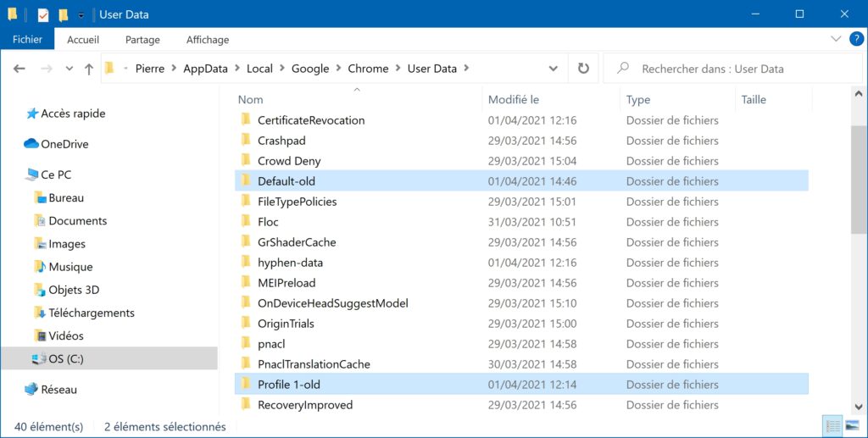The height and width of the screenshot is (438, 868).
Task: Switch to details view icon in status bar
Action: coord(832,426)
